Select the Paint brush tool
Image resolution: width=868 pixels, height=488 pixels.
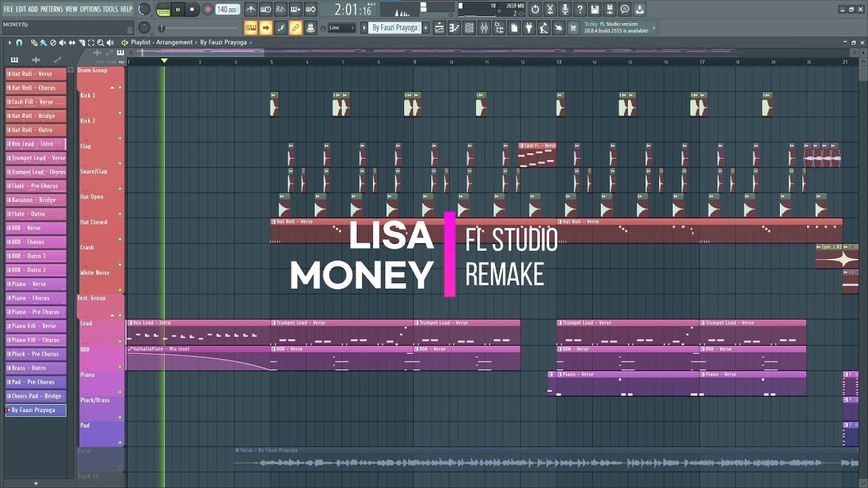43,43
